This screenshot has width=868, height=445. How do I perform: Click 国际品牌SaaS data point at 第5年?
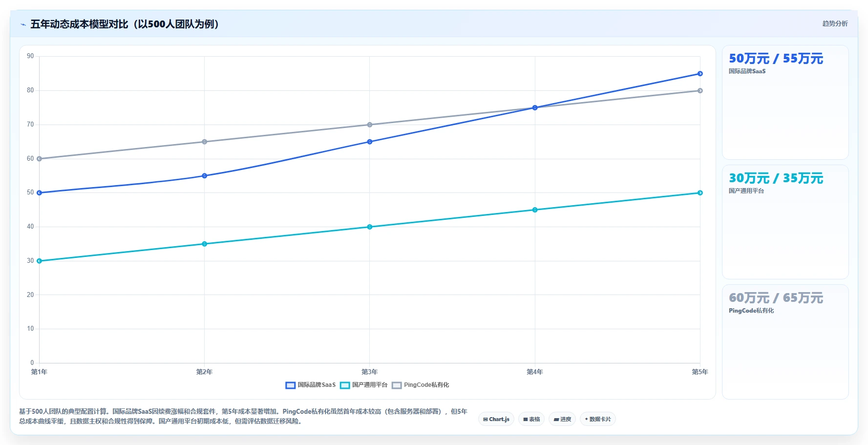tap(700, 74)
